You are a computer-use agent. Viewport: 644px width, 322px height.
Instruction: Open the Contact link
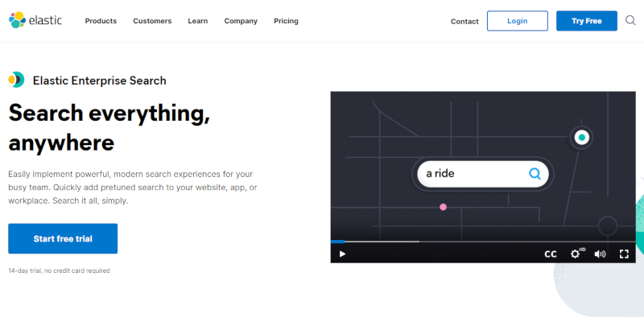click(x=464, y=21)
